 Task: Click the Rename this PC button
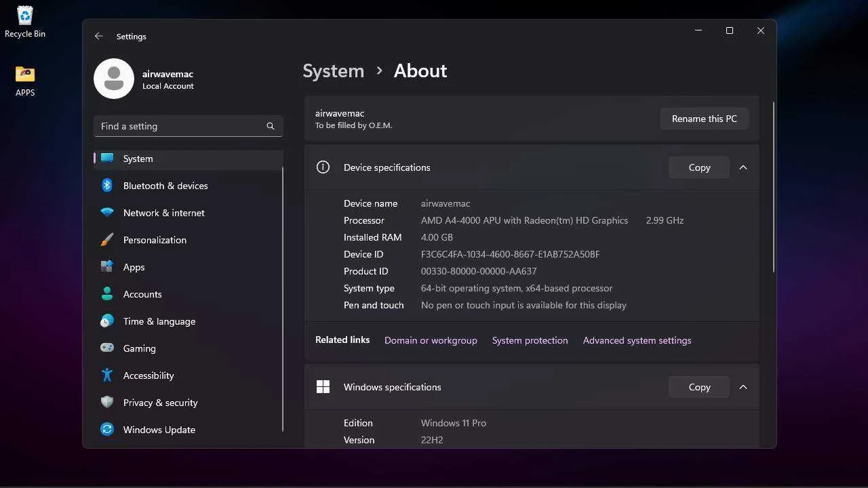pyautogui.click(x=704, y=119)
